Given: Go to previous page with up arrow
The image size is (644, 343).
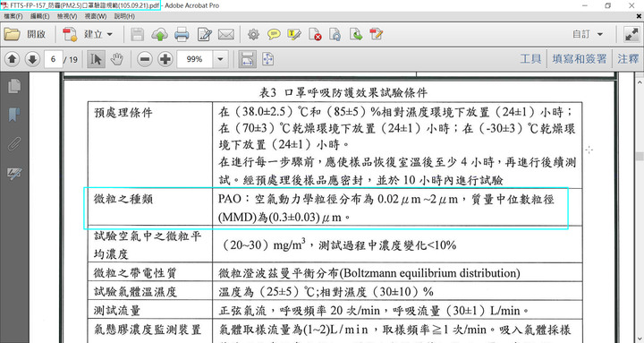Looking at the screenshot, I should point(12,59).
